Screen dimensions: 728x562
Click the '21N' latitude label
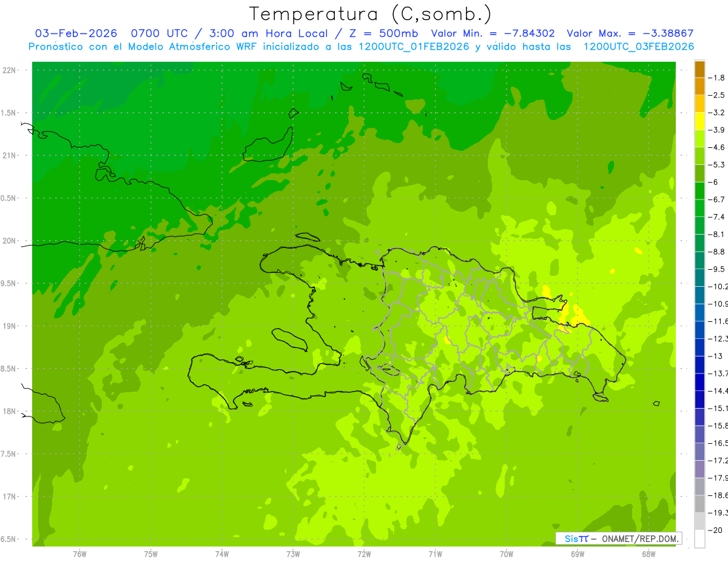pos(9,155)
